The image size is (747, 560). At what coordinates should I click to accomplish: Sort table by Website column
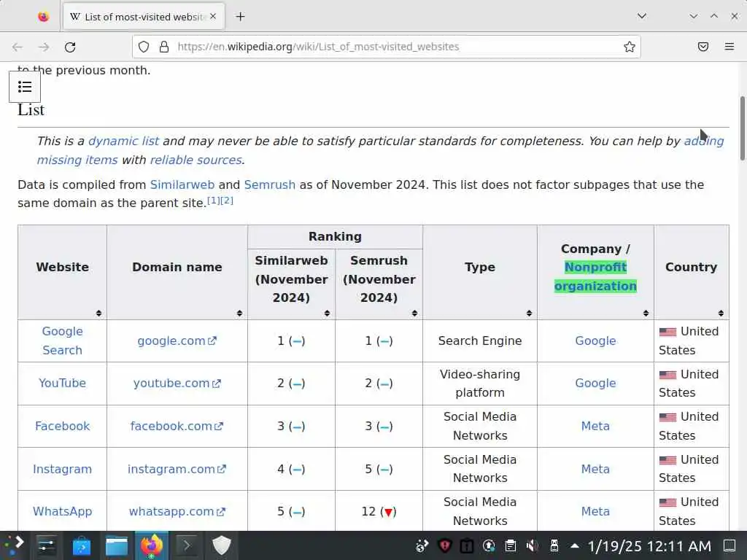[98, 313]
